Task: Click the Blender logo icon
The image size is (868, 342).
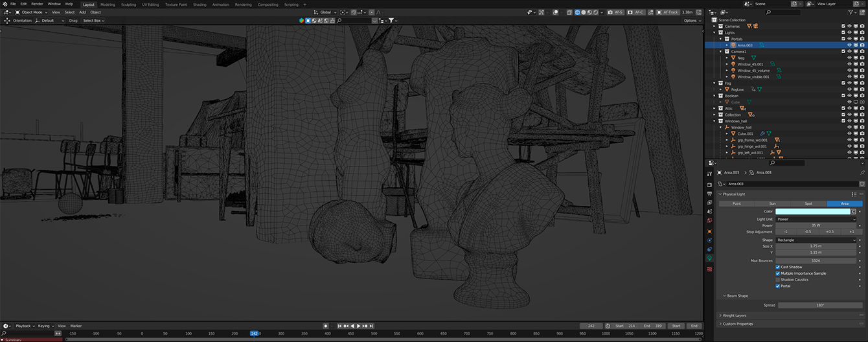Action: pos(4,4)
